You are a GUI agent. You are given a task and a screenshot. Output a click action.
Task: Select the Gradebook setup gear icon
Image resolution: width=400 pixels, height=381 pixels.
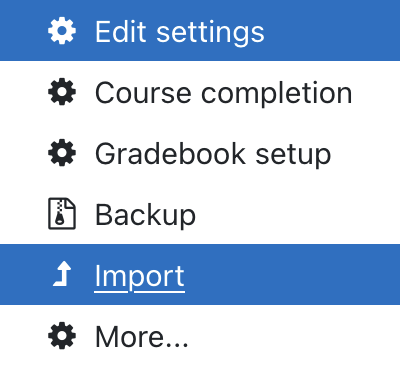[x=62, y=153]
